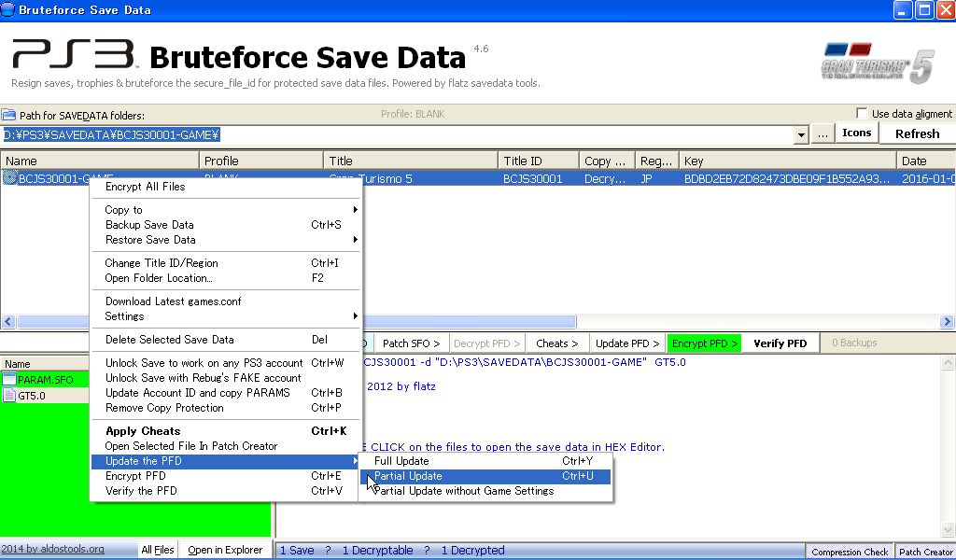Click the browse ... button
This screenshot has width=956, height=560.
(822, 134)
